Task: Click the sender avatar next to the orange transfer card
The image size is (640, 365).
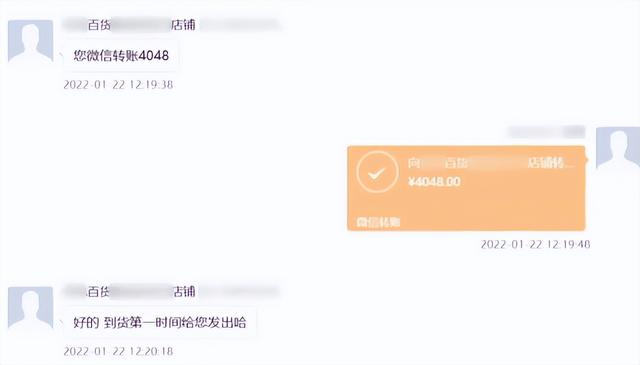Action: pos(618,148)
